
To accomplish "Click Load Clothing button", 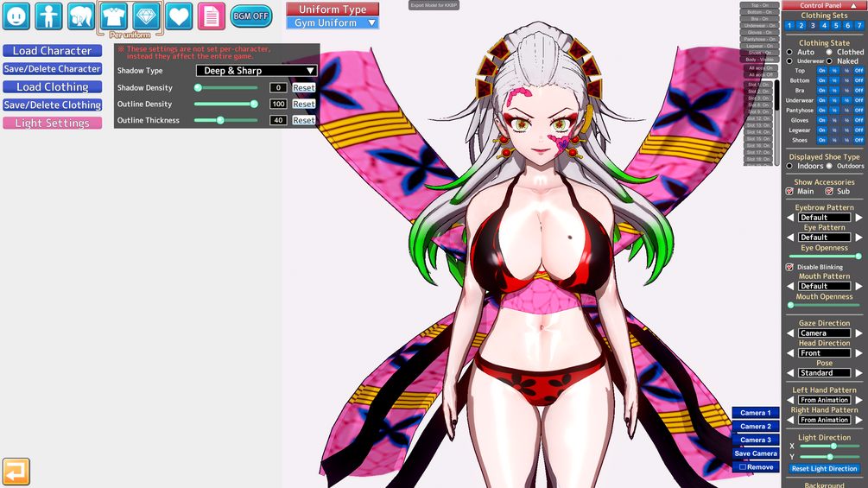I will (52, 87).
